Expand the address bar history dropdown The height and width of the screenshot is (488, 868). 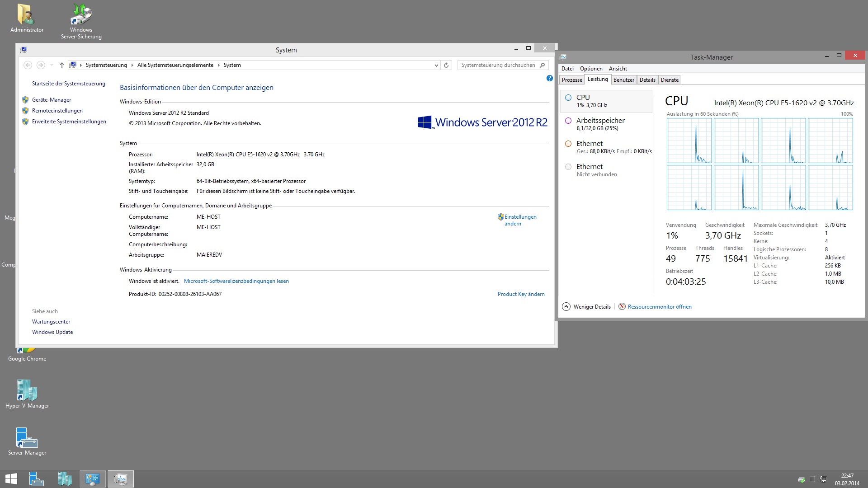[436, 65]
